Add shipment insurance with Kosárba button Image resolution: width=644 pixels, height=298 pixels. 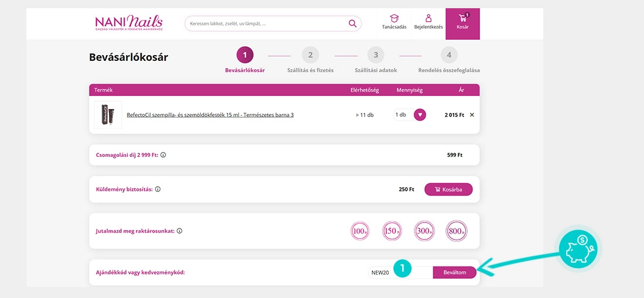click(448, 189)
